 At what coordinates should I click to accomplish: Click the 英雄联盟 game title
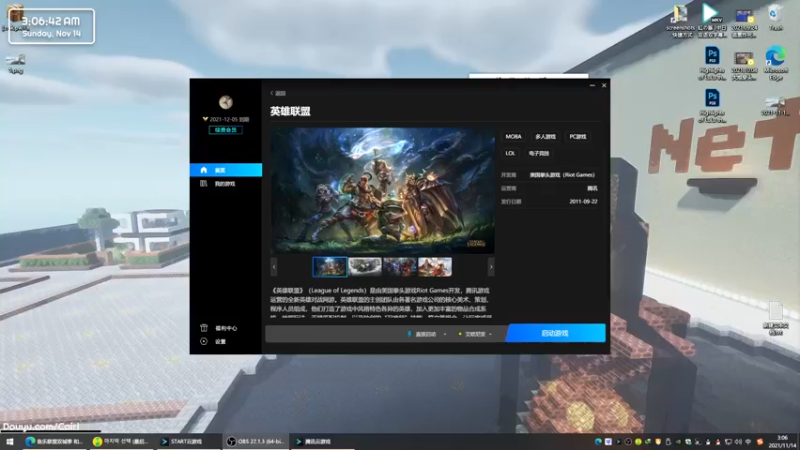click(x=290, y=111)
